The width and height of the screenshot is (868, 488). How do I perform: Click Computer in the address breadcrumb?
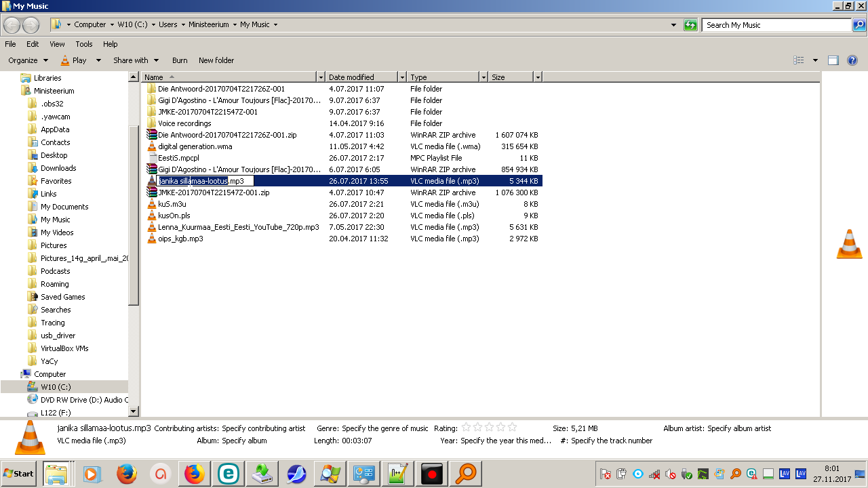pyautogui.click(x=90, y=24)
